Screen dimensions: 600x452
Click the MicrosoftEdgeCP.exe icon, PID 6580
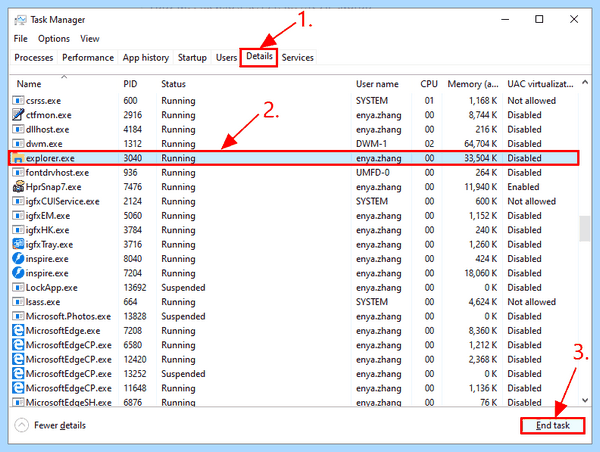click(x=18, y=345)
